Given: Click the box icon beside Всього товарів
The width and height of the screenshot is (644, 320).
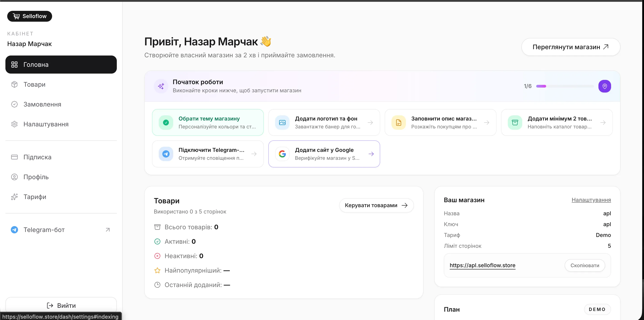Looking at the screenshot, I should coord(157,227).
